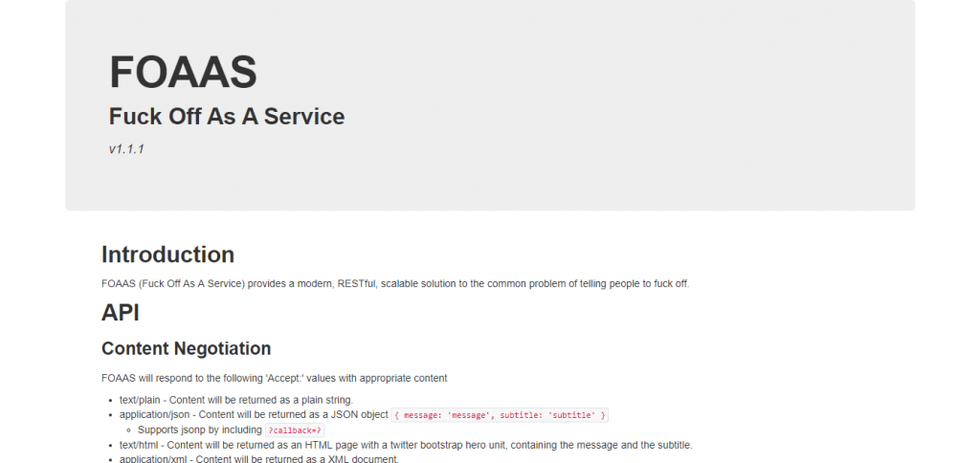Click the application/xml list item
Image resolution: width=980 pixels, height=463 pixels.
coord(258,458)
